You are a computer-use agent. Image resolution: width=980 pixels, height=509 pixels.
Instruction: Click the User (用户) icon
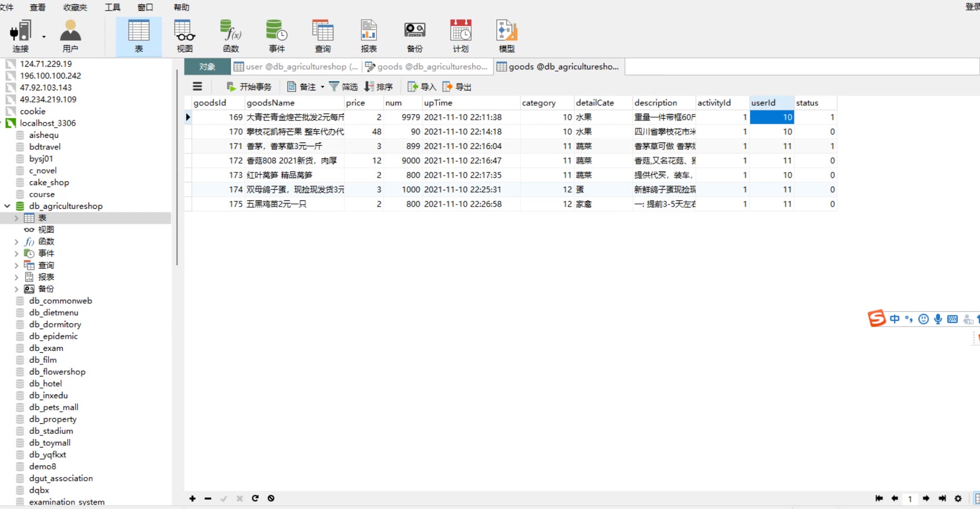coord(70,36)
